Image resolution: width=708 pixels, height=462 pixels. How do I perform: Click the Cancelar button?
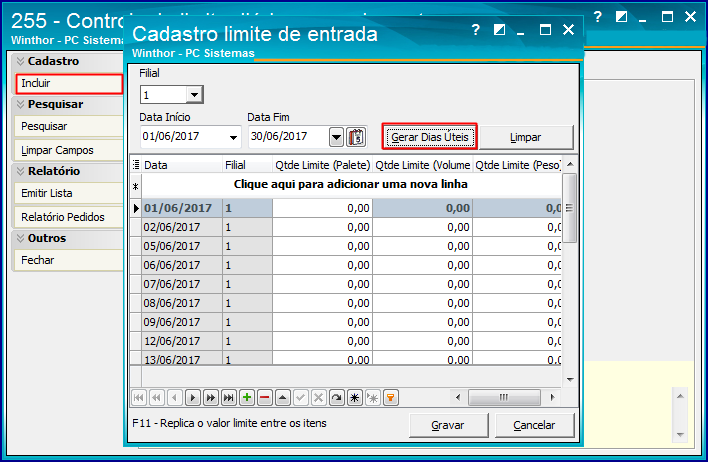click(x=534, y=425)
